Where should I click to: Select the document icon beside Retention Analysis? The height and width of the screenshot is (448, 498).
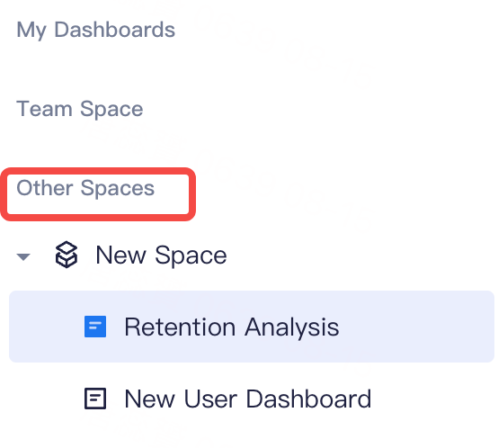point(95,327)
